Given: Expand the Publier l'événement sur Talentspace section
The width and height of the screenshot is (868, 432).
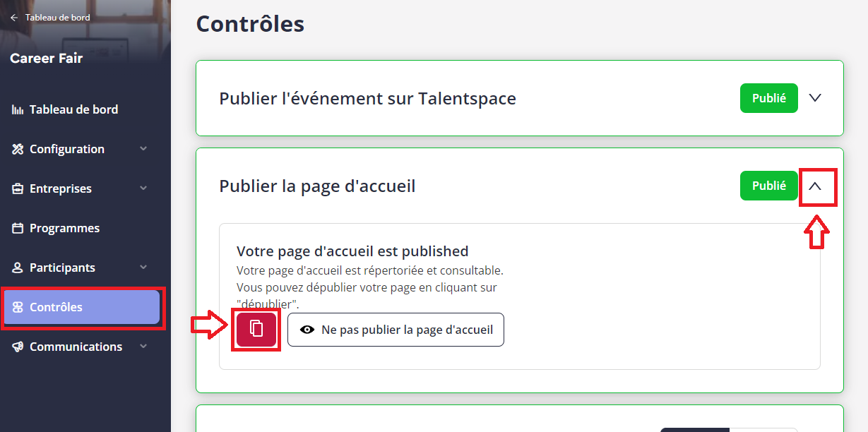Looking at the screenshot, I should [815, 98].
